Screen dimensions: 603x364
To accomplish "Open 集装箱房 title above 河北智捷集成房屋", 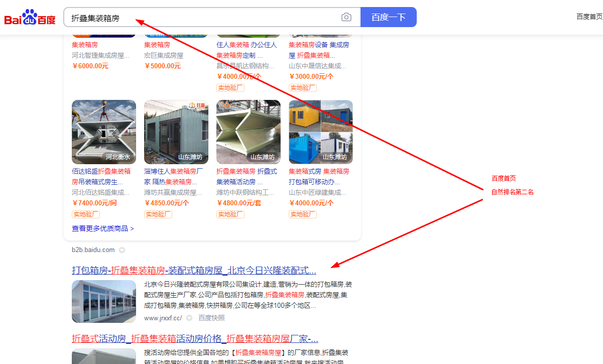I will pyautogui.click(x=85, y=45).
